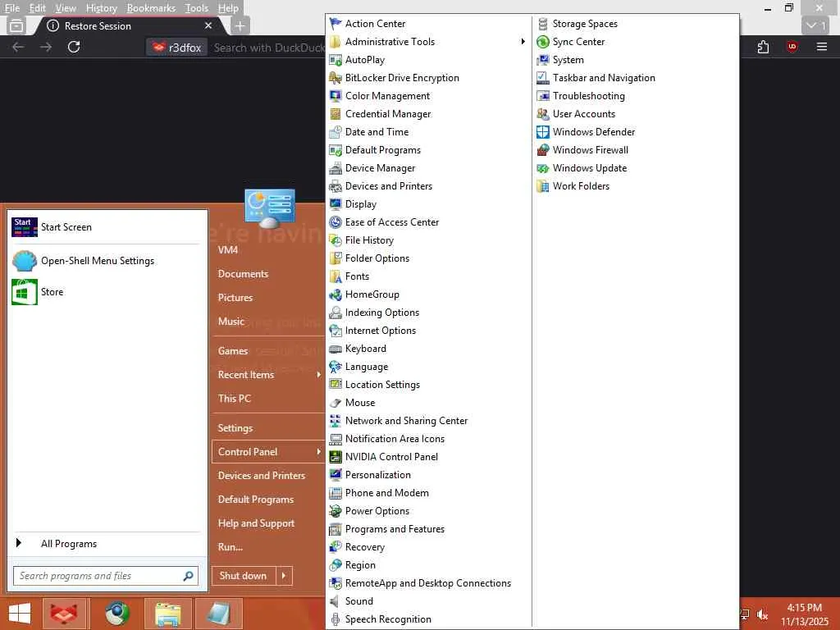Click the BitLocker Drive Encryption icon
This screenshot has width=840, height=630.
pos(336,78)
